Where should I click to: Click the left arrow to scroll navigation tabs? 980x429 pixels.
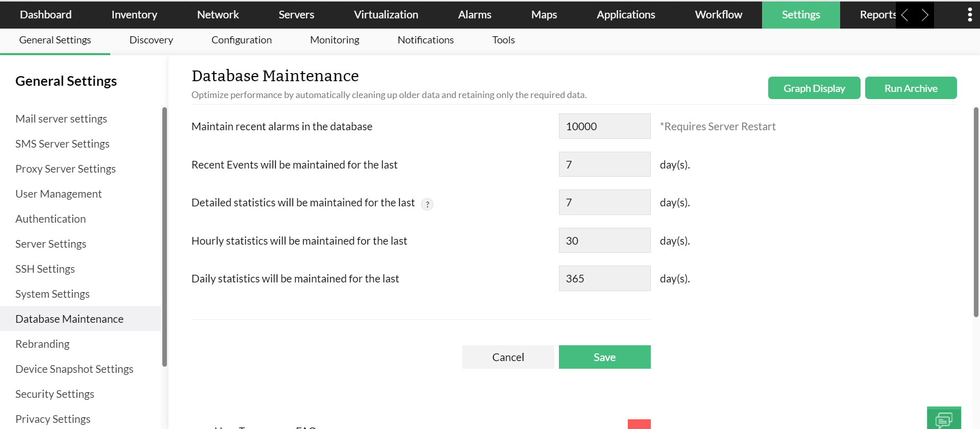(x=904, y=15)
